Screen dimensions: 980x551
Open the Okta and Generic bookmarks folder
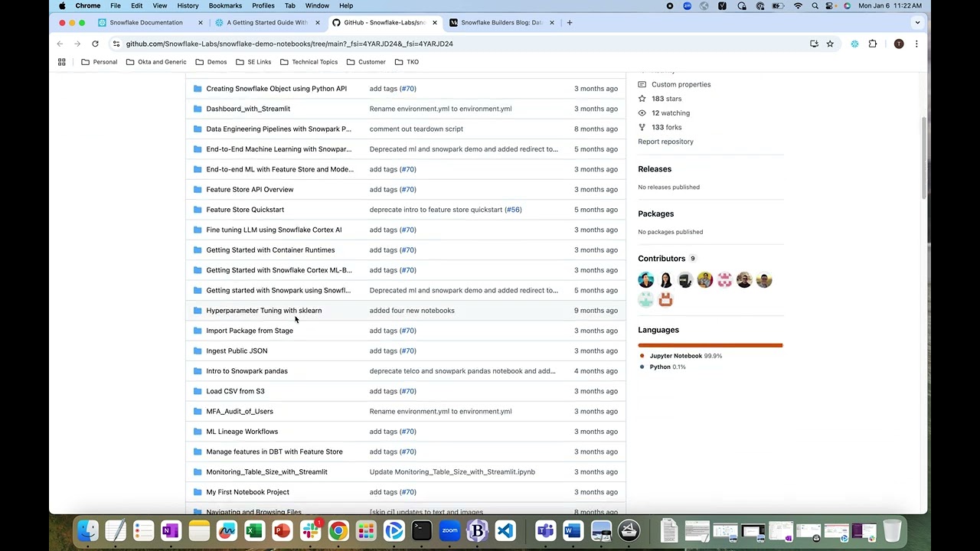point(156,62)
